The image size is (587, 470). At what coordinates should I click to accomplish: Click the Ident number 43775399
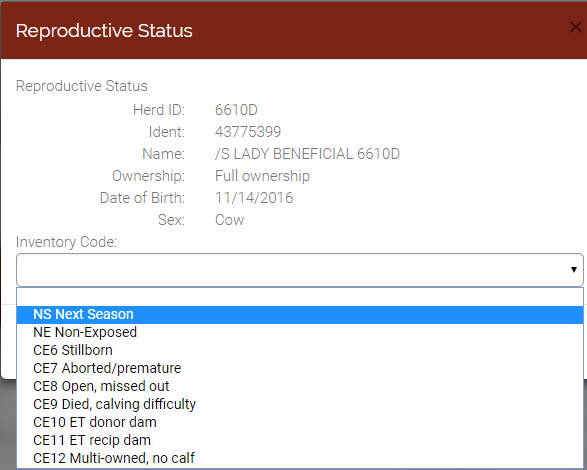248,132
